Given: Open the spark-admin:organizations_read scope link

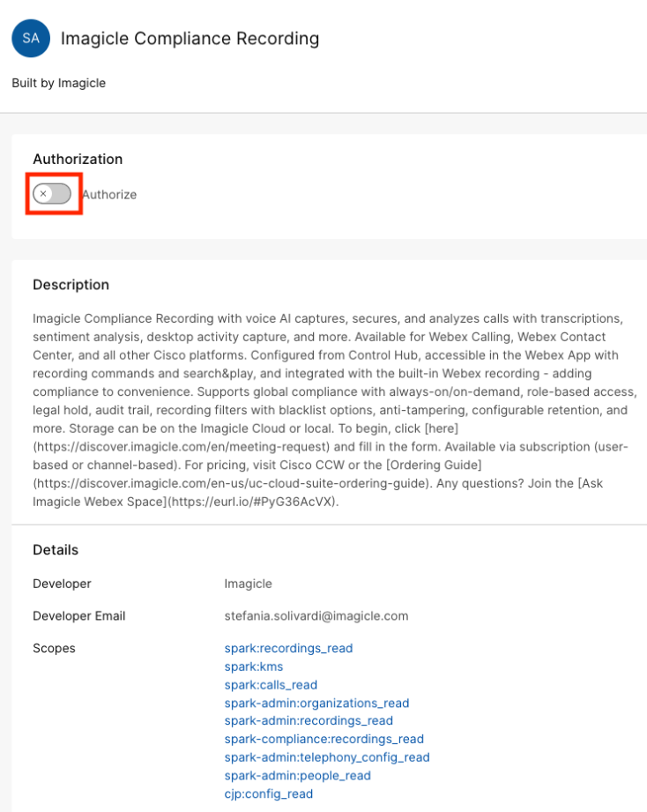Looking at the screenshot, I should pos(316,703).
